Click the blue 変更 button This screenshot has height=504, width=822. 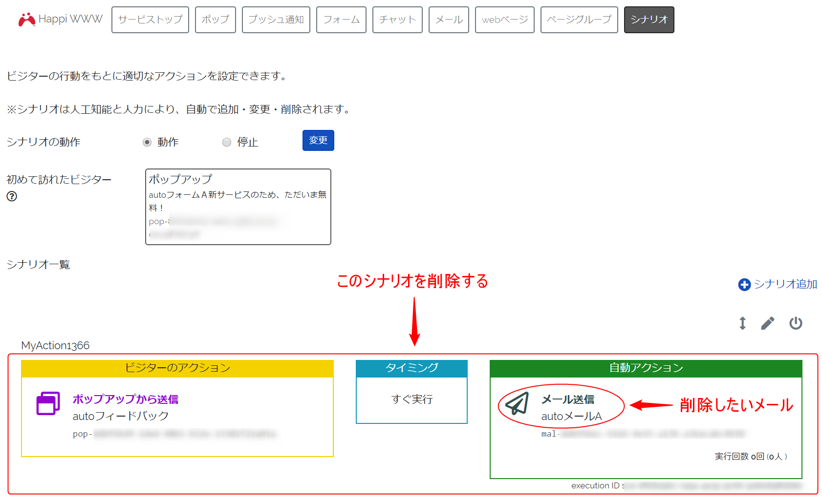click(x=318, y=141)
